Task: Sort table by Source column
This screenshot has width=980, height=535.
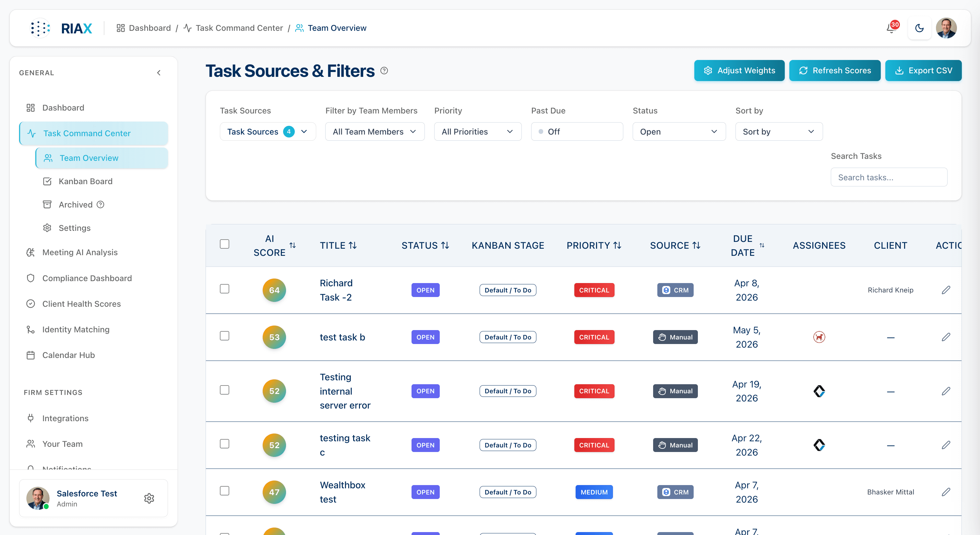Action: [696, 245]
